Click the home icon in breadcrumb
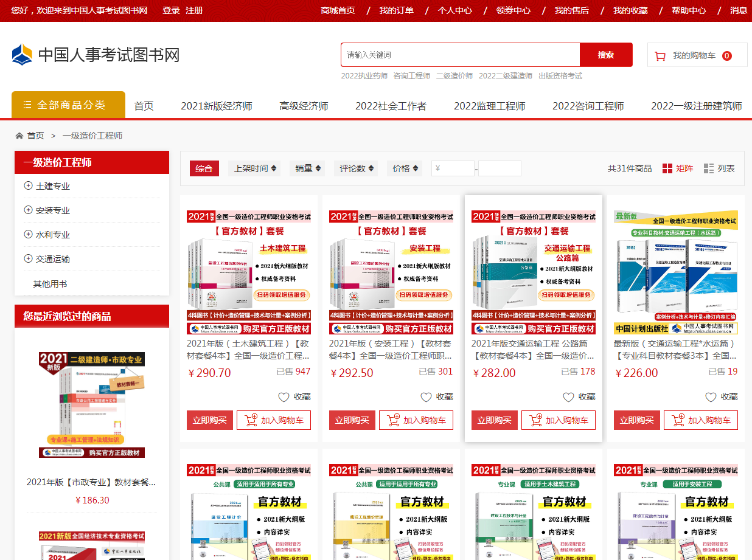The width and height of the screenshot is (752, 560). (x=19, y=136)
